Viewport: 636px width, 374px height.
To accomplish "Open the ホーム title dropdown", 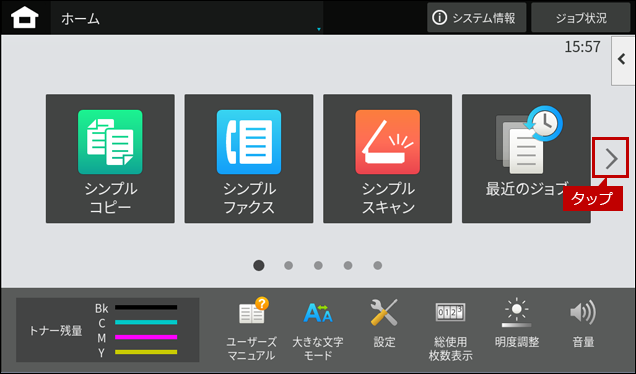I will coord(187,18).
